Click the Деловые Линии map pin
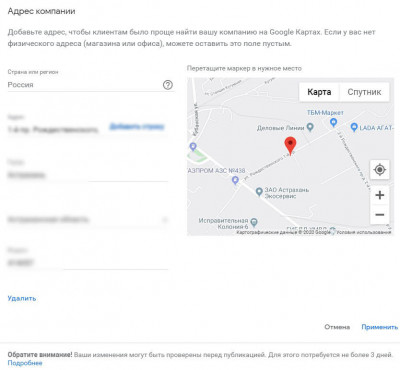Viewport: 400px width, 370px height. tap(310, 127)
